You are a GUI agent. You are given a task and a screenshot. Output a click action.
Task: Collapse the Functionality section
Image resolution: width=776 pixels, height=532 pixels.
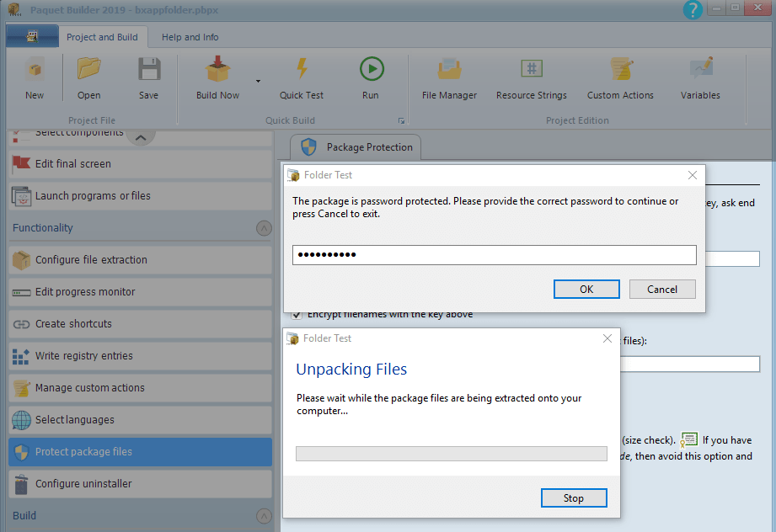coord(264,228)
